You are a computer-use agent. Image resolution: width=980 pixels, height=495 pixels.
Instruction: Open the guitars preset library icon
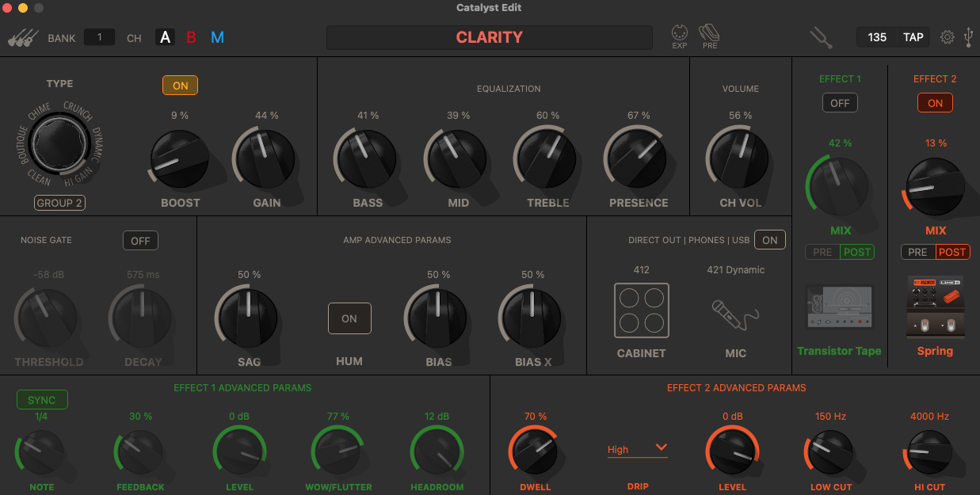pyautogui.click(x=24, y=37)
